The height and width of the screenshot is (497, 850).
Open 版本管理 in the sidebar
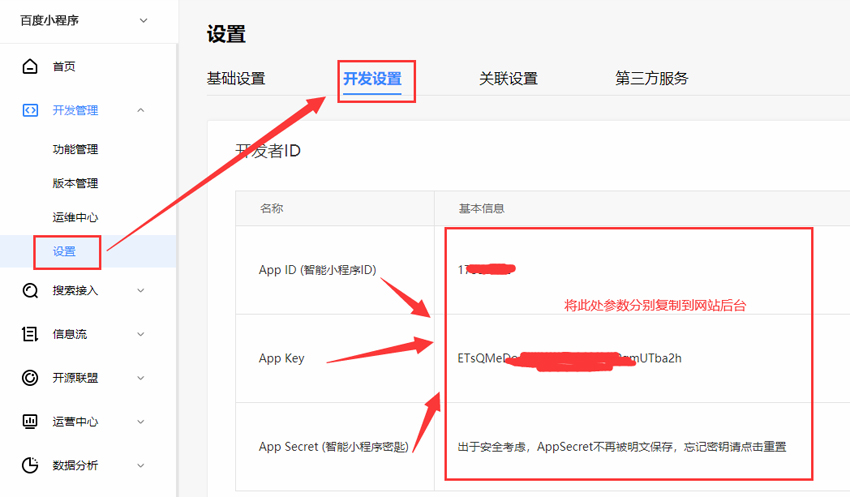pyautogui.click(x=75, y=184)
